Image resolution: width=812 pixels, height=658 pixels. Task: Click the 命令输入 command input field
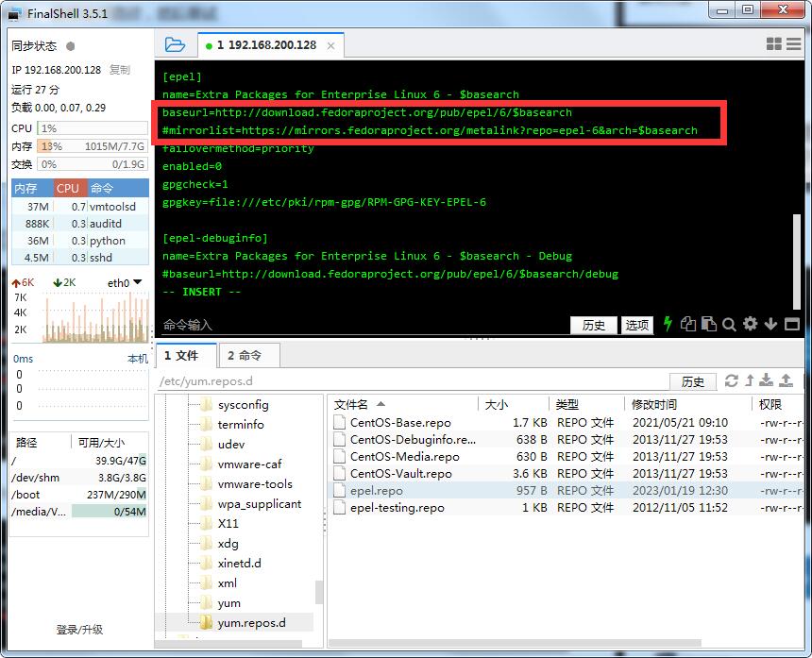(x=363, y=325)
